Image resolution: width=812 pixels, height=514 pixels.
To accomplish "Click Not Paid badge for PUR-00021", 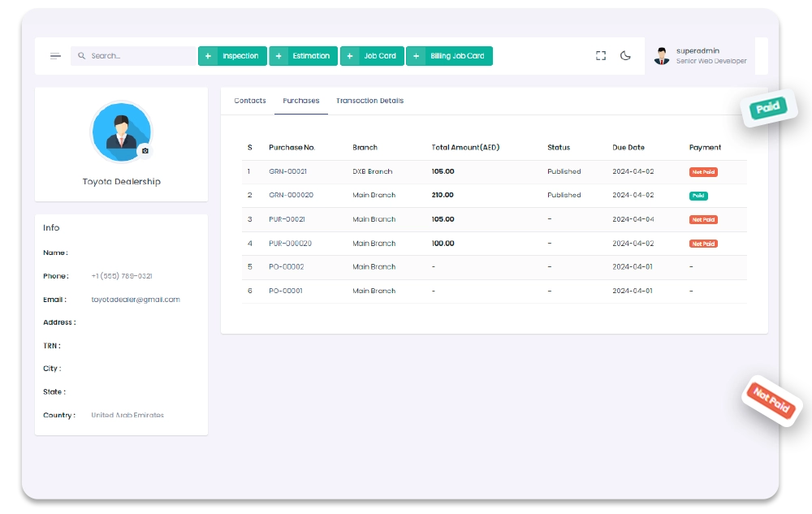I will pos(703,220).
